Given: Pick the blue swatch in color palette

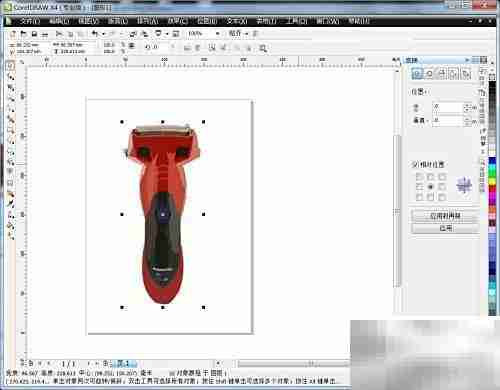Looking at the screenshot, I should [492, 161].
